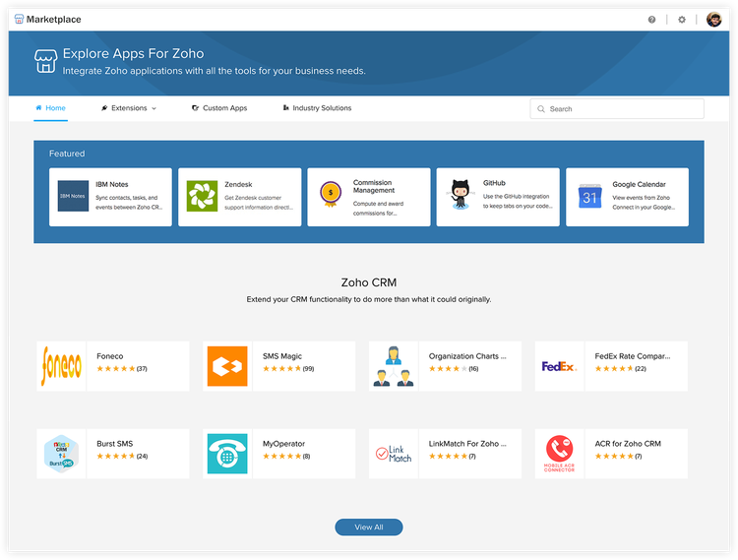This screenshot has height=560, width=738.
Task: Click the Featured section label
Action: (67, 154)
